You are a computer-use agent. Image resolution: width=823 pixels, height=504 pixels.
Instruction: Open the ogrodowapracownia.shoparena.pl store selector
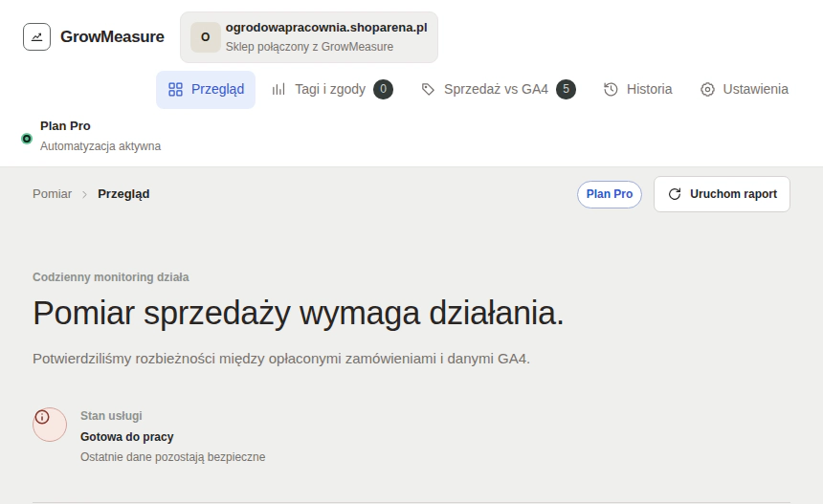pyautogui.click(x=309, y=37)
